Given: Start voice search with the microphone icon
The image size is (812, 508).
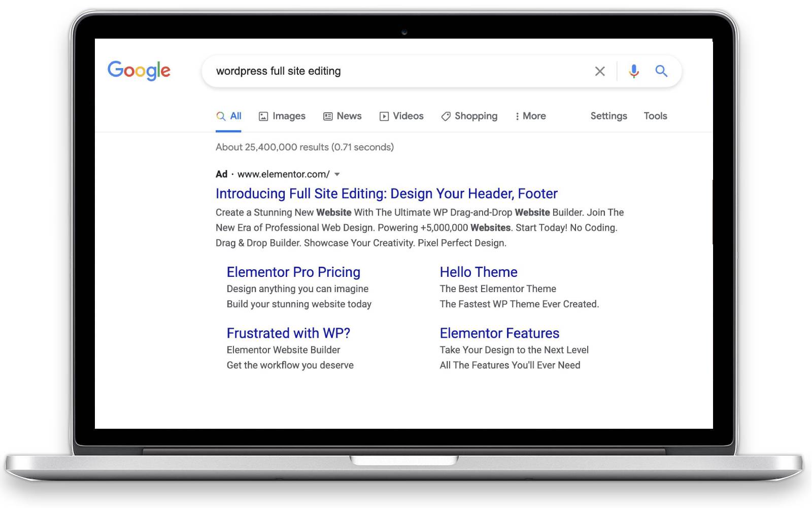Looking at the screenshot, I should (634, 71).
